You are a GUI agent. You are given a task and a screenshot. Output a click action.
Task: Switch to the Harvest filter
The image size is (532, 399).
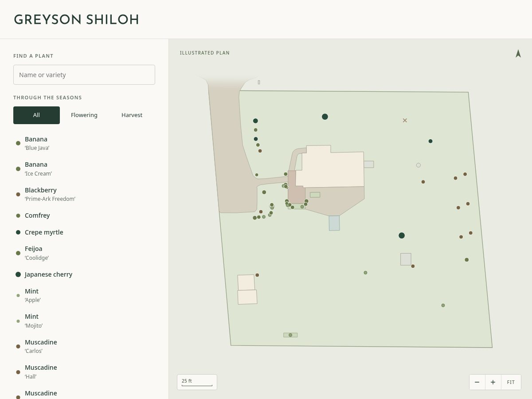tap(132, 115)
